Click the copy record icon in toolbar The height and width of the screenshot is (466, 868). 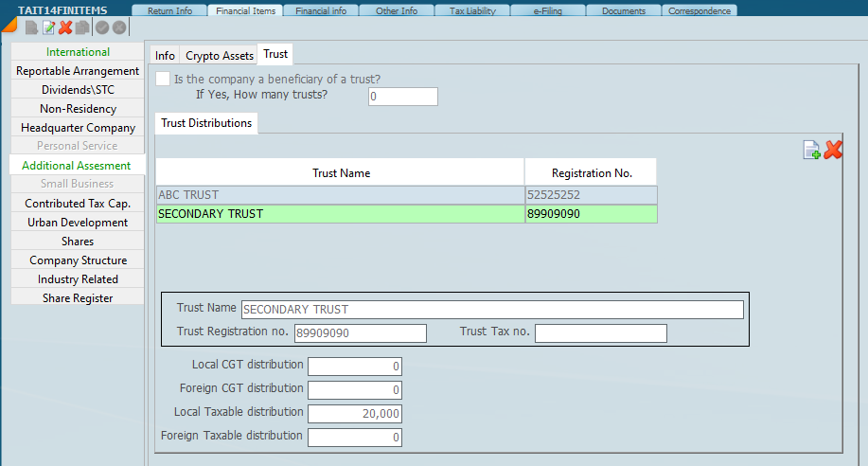pos(82,27)
